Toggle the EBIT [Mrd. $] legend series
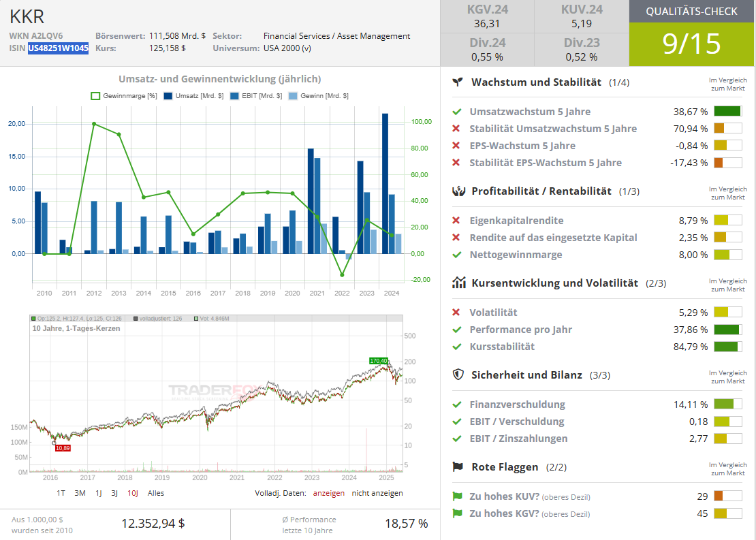Image resolution: width=756 pixels, height=540 pixels. 257,96
